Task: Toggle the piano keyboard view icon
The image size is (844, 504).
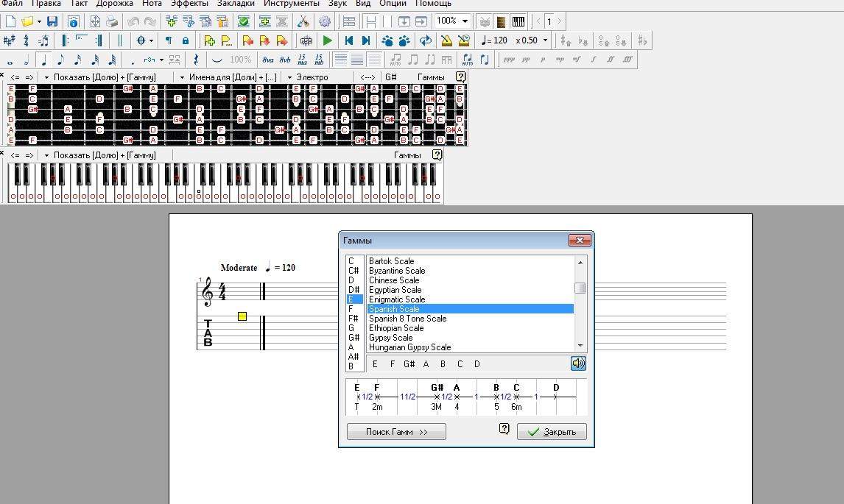Action: [x=518, y=21]
